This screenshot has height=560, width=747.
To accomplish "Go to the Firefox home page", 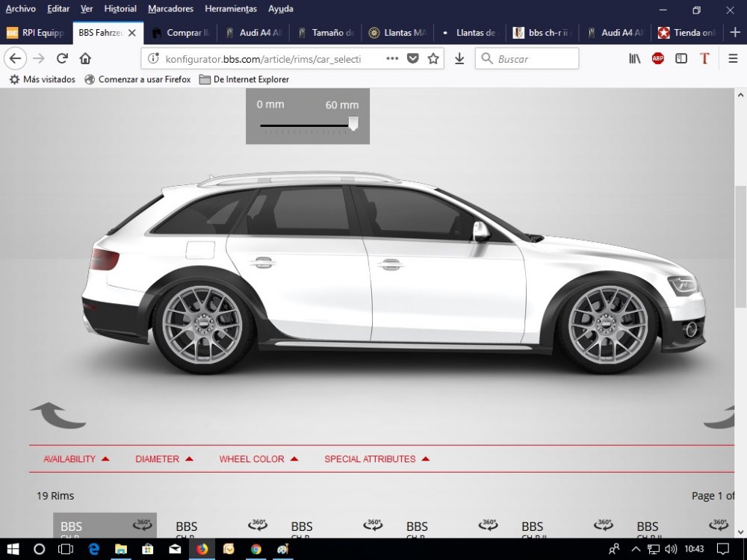I will click(x=85, y=58).
